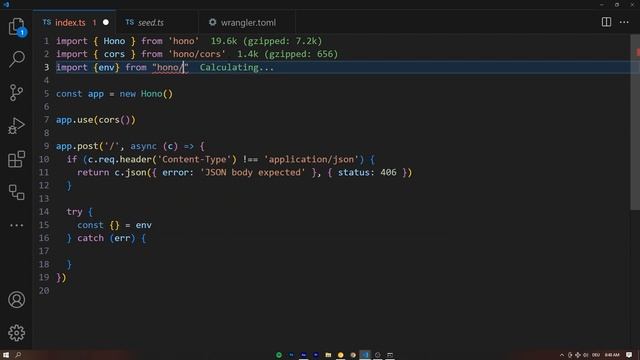
Task: Split the editor to the right
Action: click(606, 22)
